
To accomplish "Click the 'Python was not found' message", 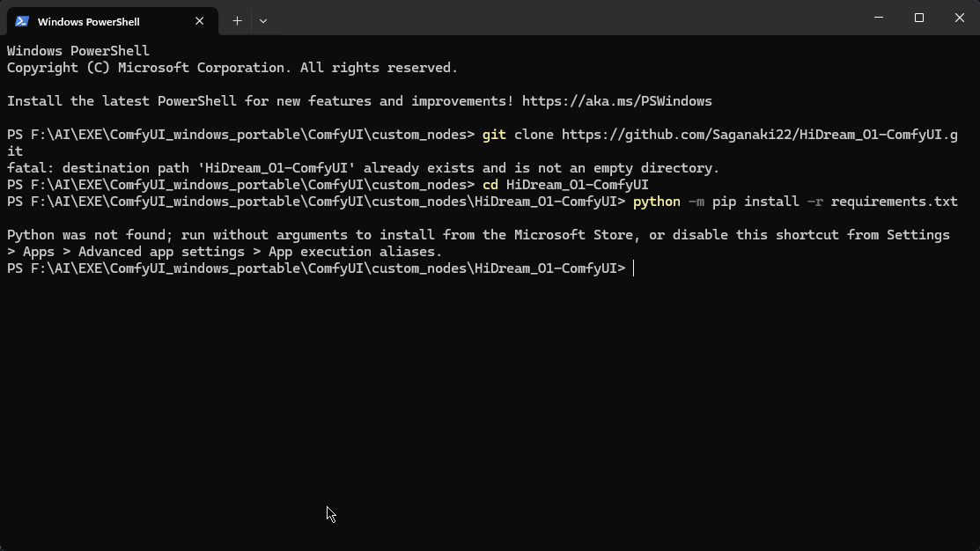I will pyautogui.click(x=478, y=235).
